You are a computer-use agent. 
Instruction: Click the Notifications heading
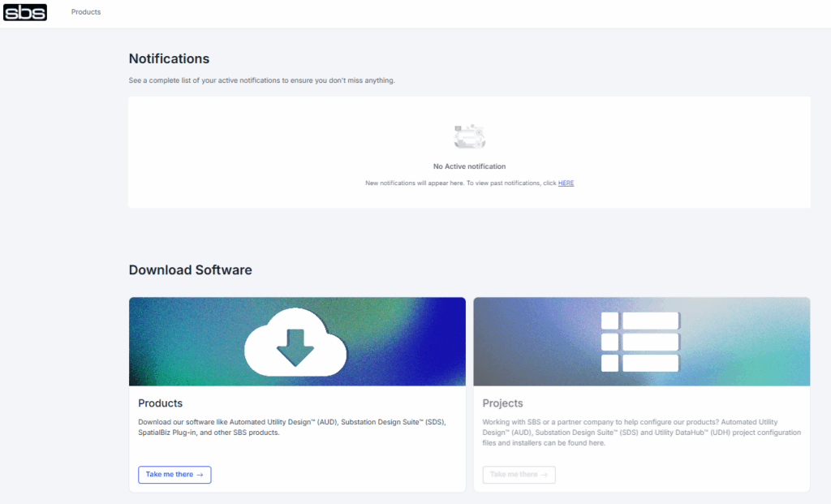[x=169, y=59]
